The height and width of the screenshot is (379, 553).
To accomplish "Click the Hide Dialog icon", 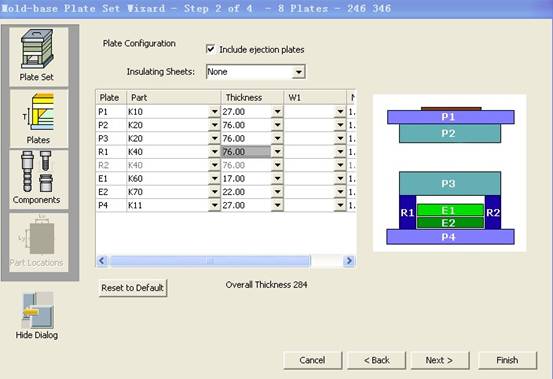I will (x=37, y=316).
